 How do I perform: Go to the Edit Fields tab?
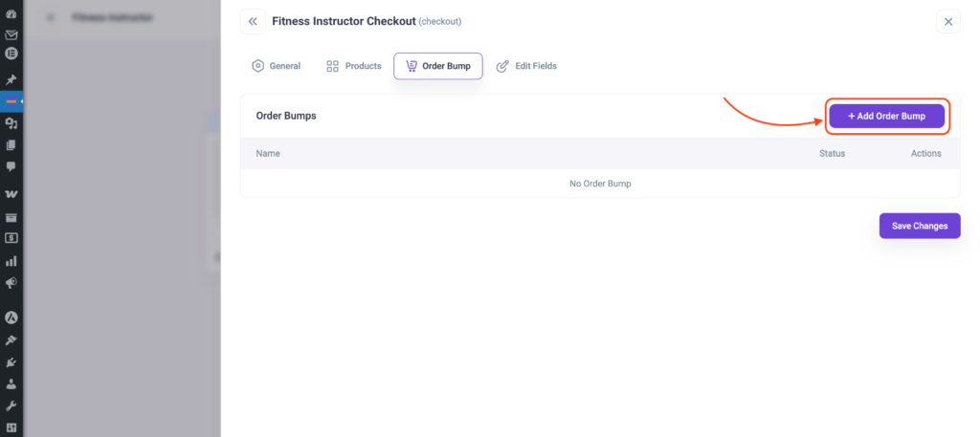click(526, 66)
